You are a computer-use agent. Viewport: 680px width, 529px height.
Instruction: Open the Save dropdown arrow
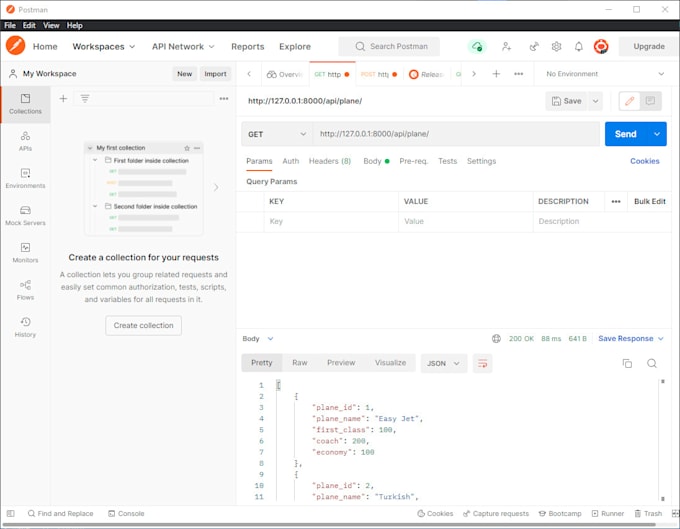pos(595,101)
